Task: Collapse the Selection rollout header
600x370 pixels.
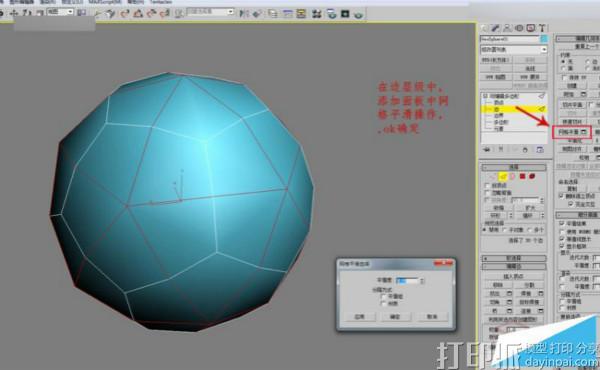Action: click(x=514, y=167)
